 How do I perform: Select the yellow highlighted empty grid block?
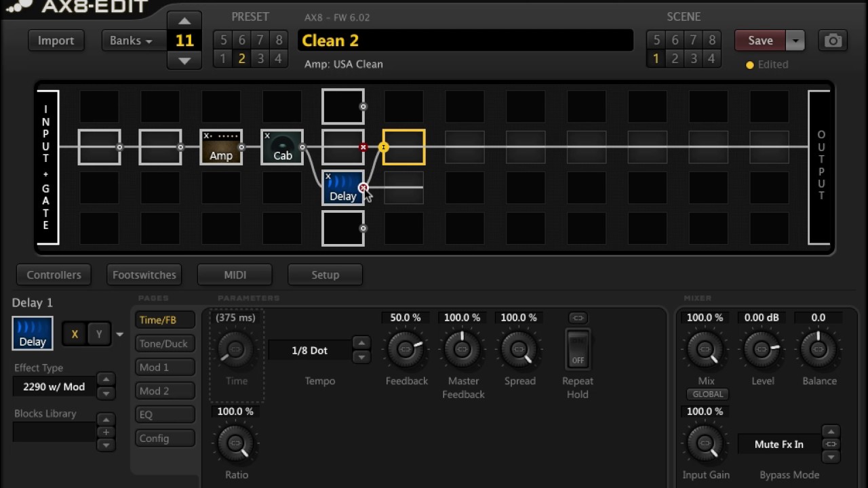tap(404, 147)
